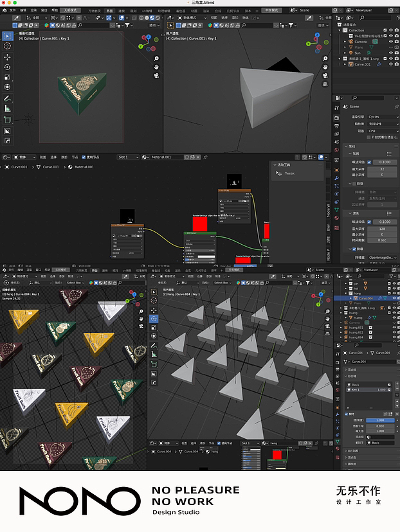Move shape key down with the down arrow
400x532 pixels.
[397, 406]
